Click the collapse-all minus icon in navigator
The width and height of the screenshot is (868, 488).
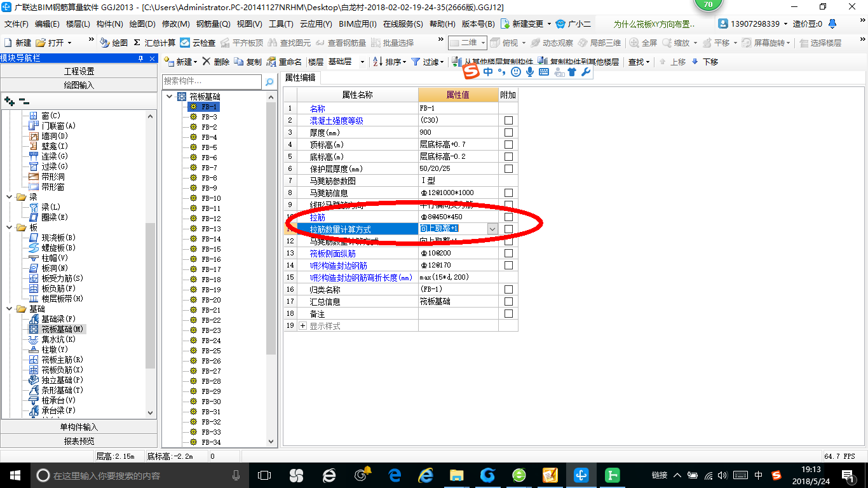point(24,100)
